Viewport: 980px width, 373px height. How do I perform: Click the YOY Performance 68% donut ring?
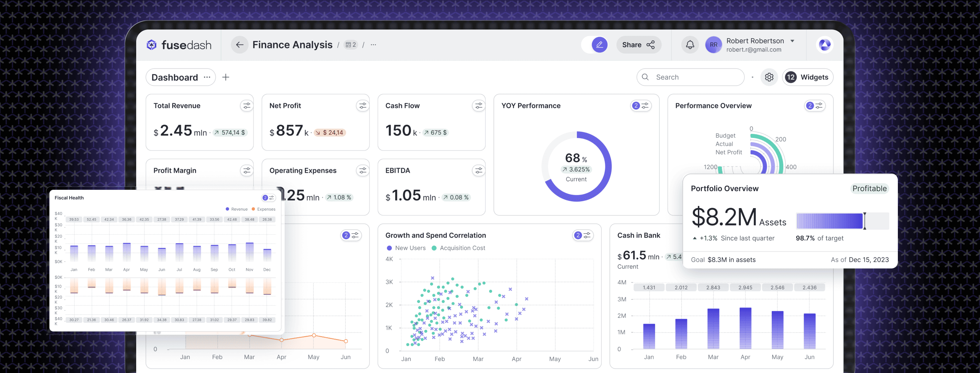(576, 166)
